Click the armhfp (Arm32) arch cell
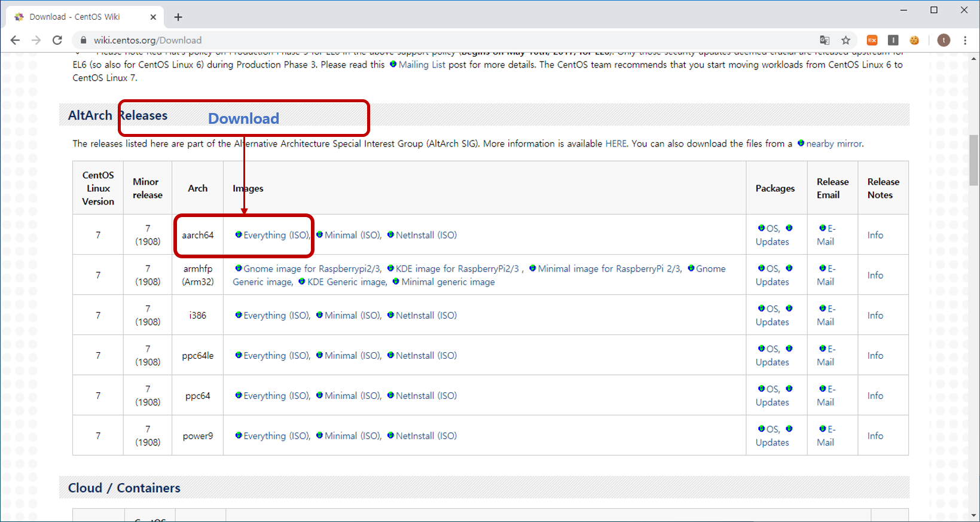 coord(198,275)
